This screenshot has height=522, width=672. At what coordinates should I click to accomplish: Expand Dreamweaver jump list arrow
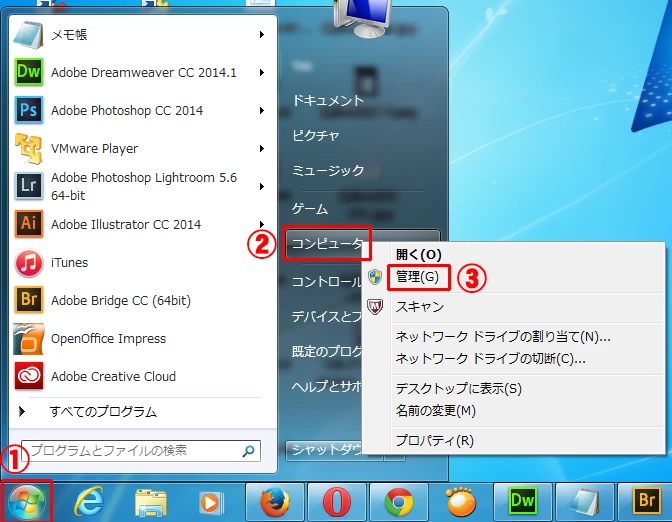tap(261, 72)
